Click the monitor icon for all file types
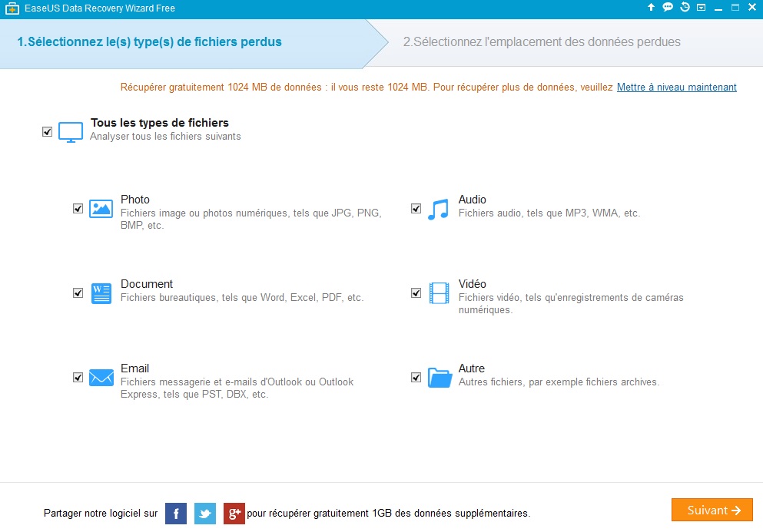 coord(71,132)
